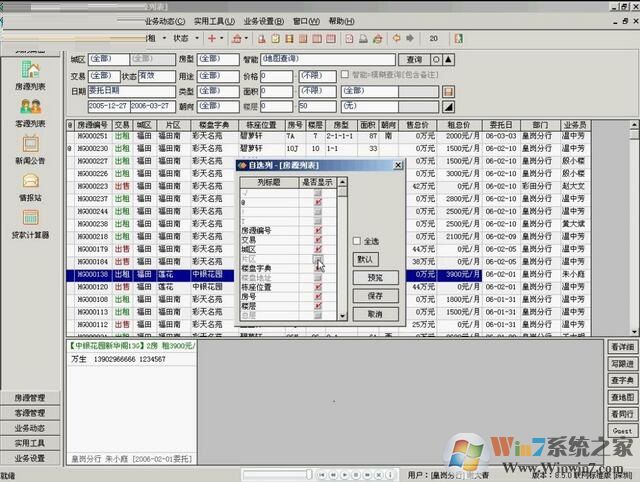This screenshot has height=482, width=640.
Task: Enable the 智能=模糊查询 checkbox
Action: pos(345,75)
